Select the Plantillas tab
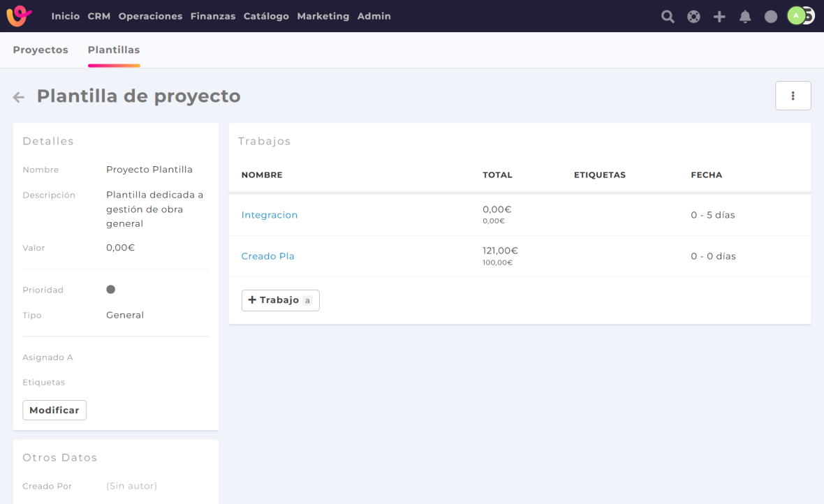 114,50
